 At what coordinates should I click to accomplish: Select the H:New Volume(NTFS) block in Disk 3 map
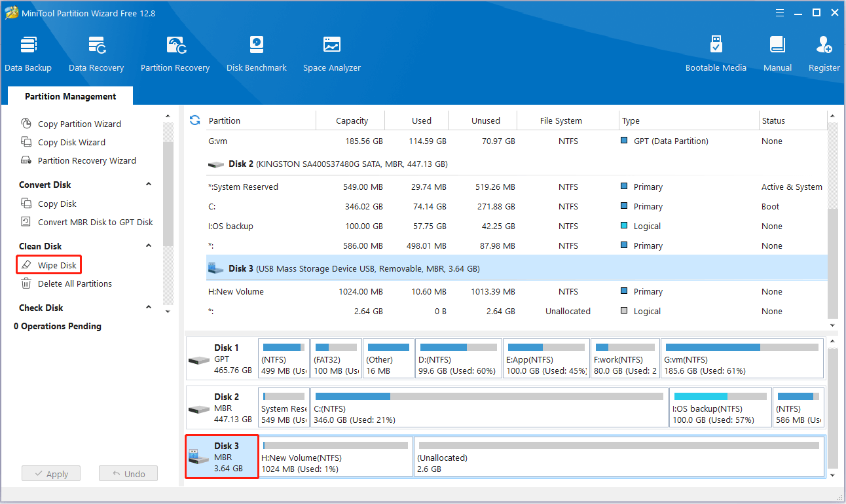[335, 457]
